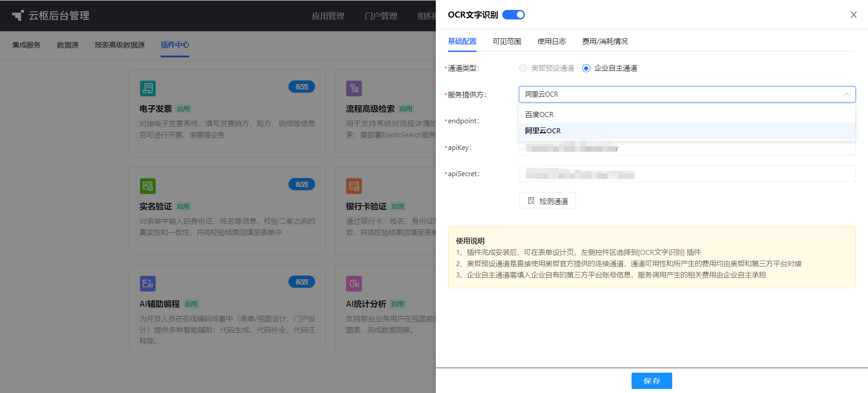Image resolution: width=868 pixels, height=393 pixels.
Task: Click the 云枢 logo icon in header
Action: click(x=18, y=16)
